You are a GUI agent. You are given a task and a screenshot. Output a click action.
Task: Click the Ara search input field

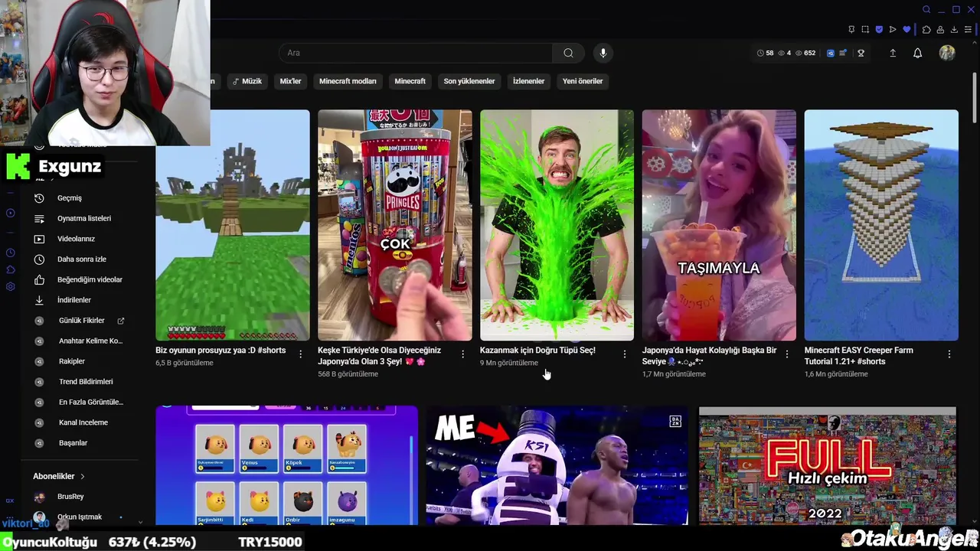pyautogui.click(x=416, y=53)
